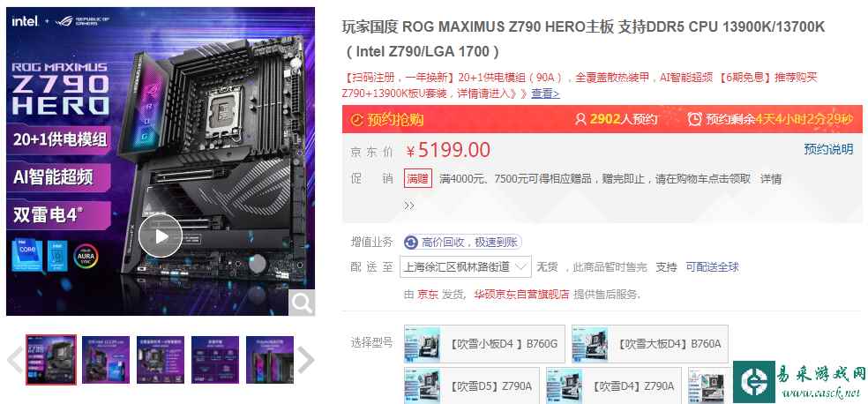Select the second product thumbnail
Image resolution: width=868 pixels, height=404 pixels.
[106, 360]
